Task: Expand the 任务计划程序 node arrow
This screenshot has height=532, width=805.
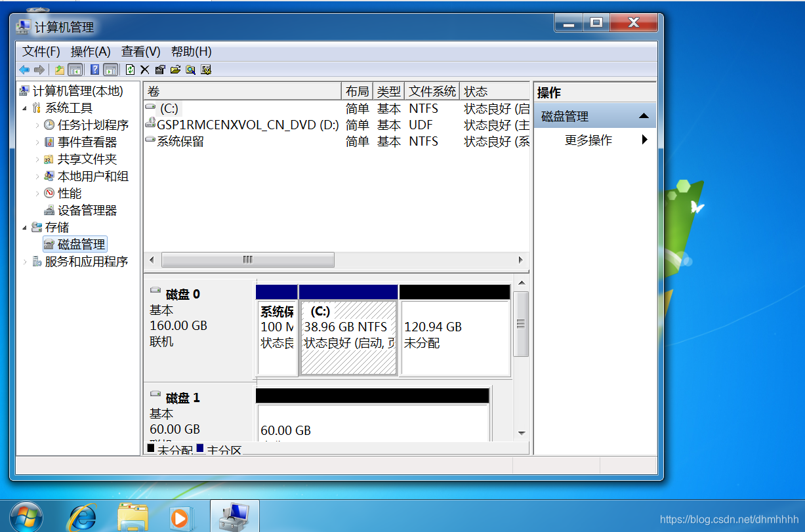Action: 37,125
